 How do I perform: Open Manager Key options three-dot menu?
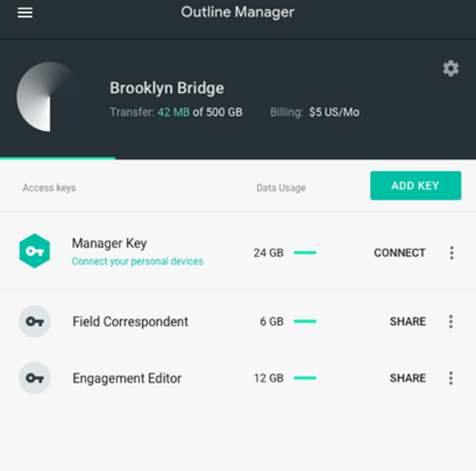[451, 253]
